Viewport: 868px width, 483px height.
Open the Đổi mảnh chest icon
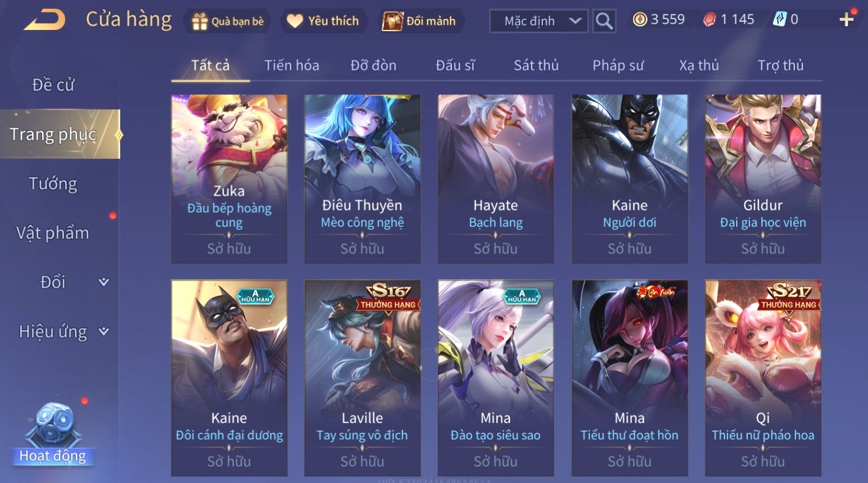pos(393,21)
